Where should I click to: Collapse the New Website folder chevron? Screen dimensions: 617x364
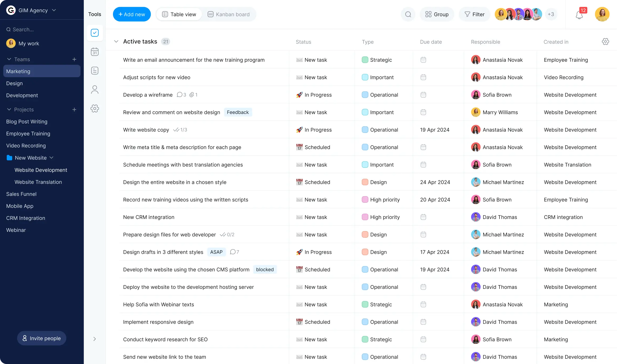pyautogui.click(x=51, y=158)
